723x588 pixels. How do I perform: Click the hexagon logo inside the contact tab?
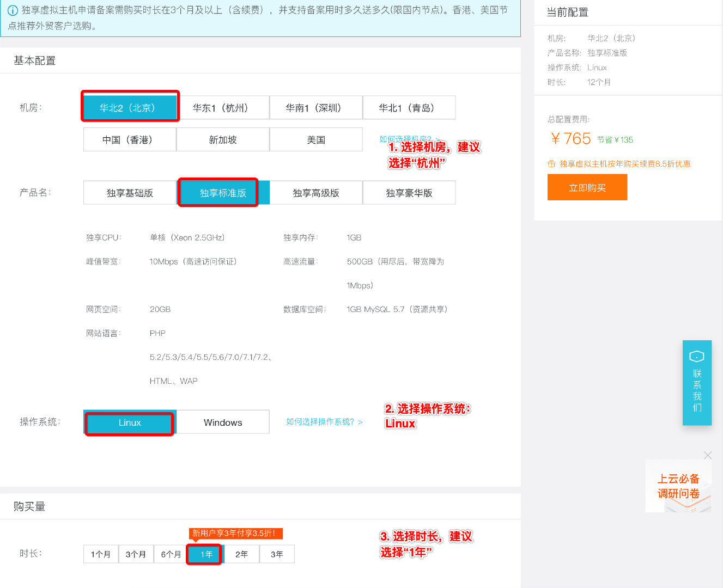(x=697, y=357)
